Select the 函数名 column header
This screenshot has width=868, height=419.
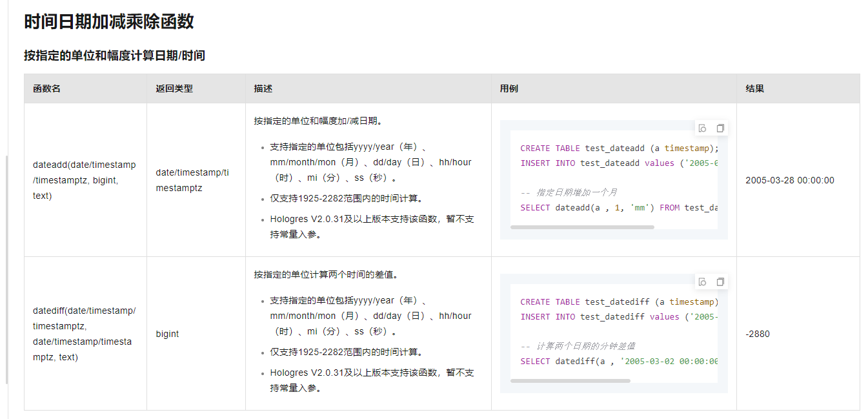tap(46, 88)
